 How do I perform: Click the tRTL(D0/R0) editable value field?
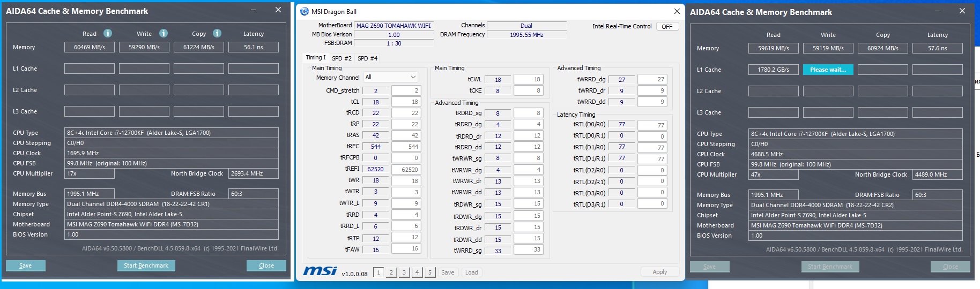652,125
